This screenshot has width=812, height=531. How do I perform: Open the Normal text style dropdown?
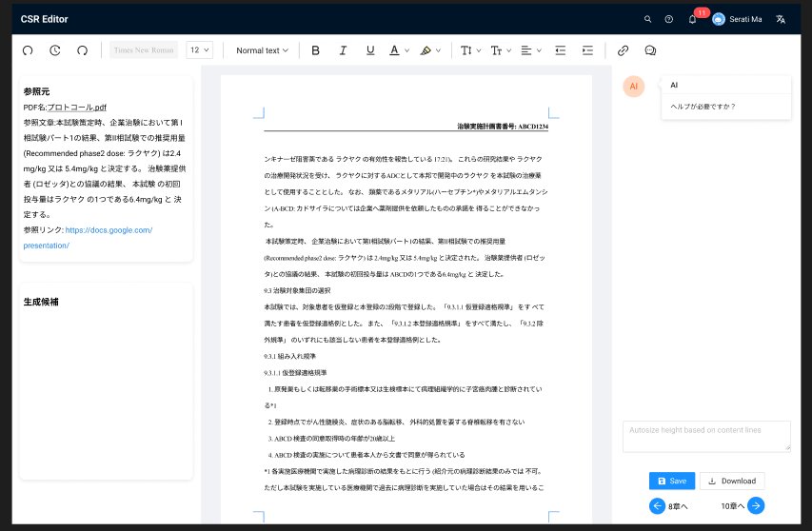(262, 50)
